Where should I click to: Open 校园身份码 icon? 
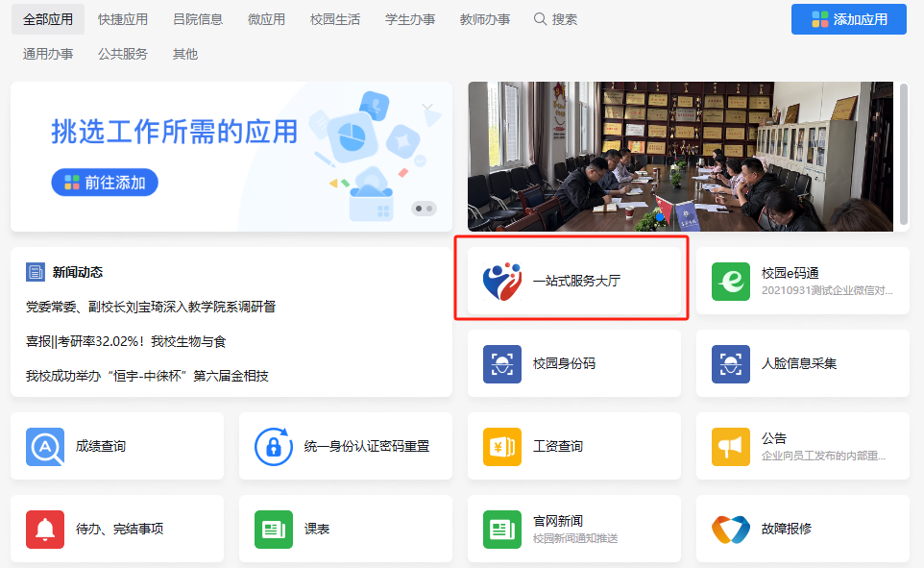click(x=501, y=363)
